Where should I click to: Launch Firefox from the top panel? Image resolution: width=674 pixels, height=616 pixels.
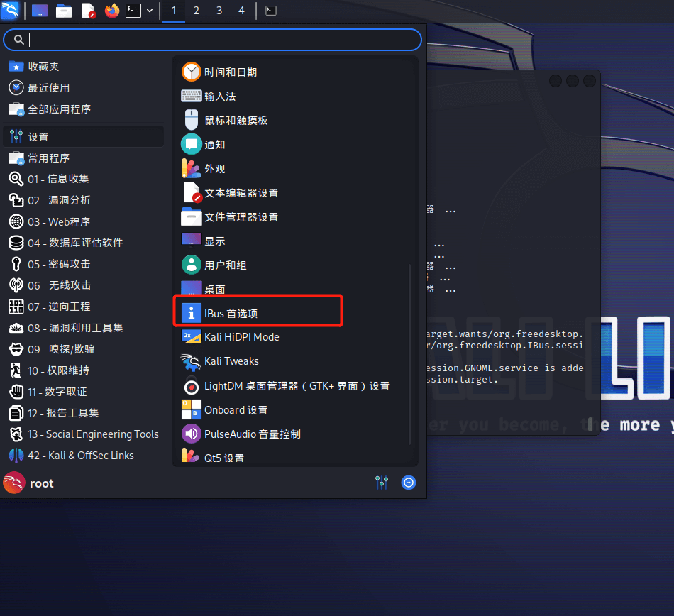(x=112, y=10)
